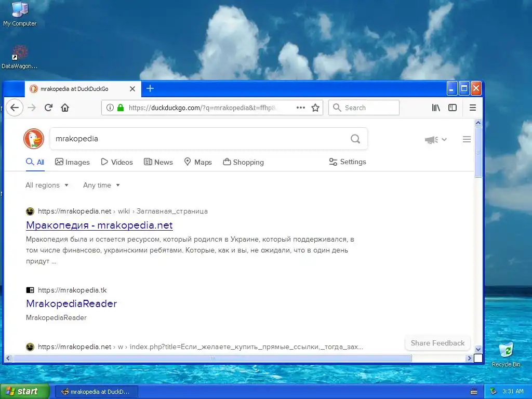This screenshot has width=532, height=399.
Task: Click the mrakopedia taskbar window button
Action: click(96, 392)
